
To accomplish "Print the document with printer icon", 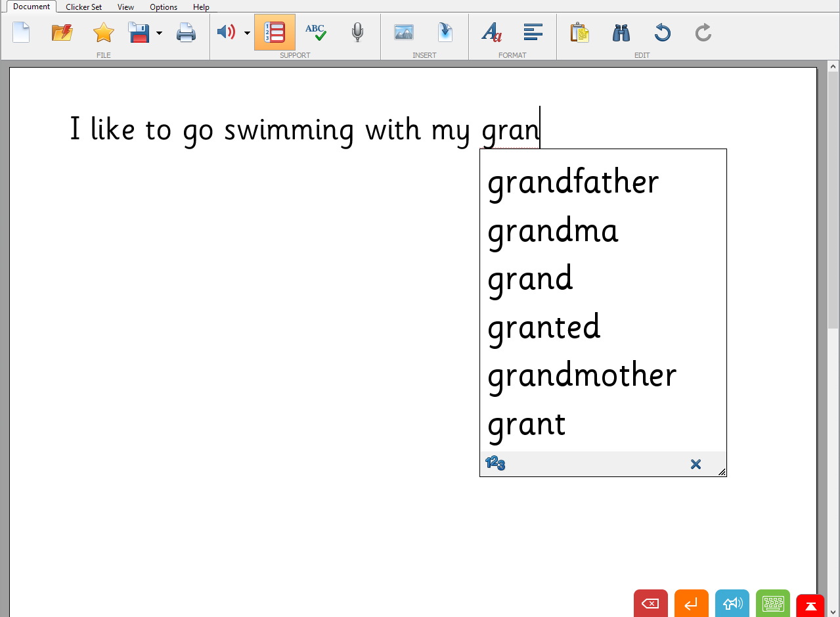I will [186, 32].
